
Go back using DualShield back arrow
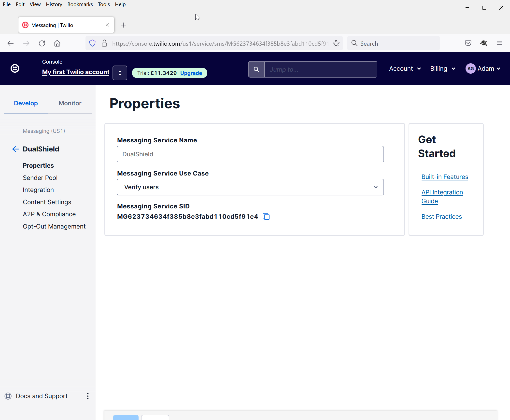tap(15, 149)
